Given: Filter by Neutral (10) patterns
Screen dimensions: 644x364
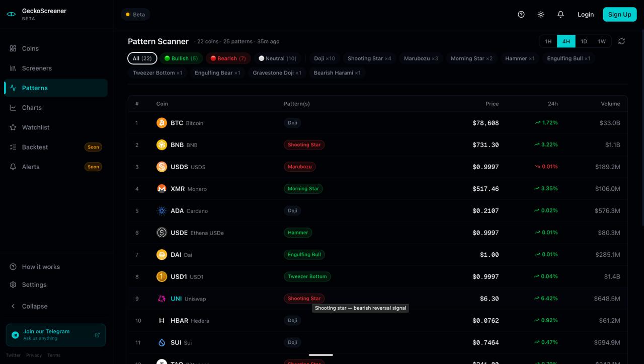Looking at the screenshot, I should pos(278,58).
